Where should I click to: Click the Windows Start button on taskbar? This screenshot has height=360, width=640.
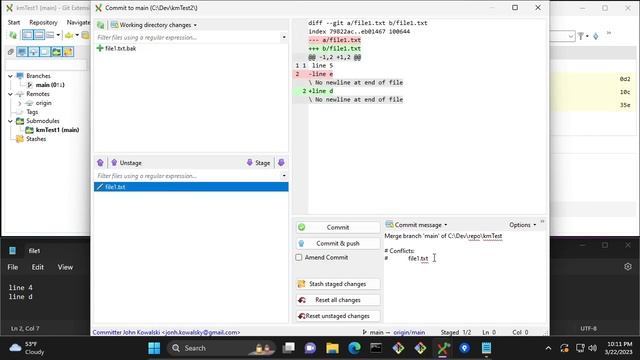click(x=154, y=348)
